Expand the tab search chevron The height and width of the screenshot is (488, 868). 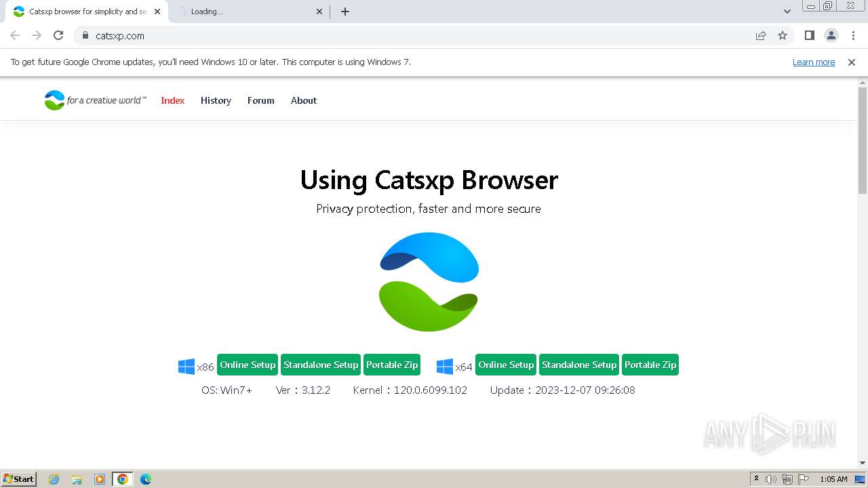coord(787,12)
